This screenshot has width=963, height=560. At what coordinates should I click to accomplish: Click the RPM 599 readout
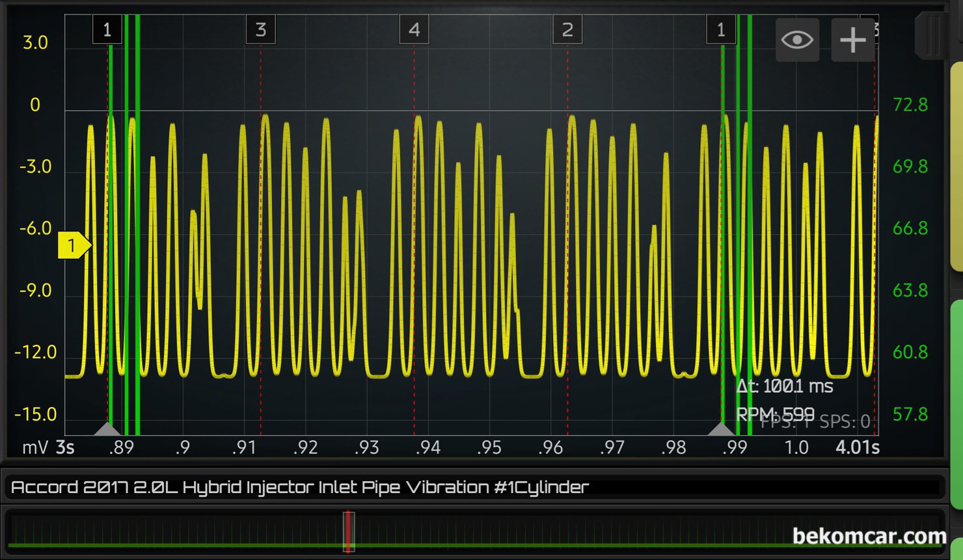774,414
